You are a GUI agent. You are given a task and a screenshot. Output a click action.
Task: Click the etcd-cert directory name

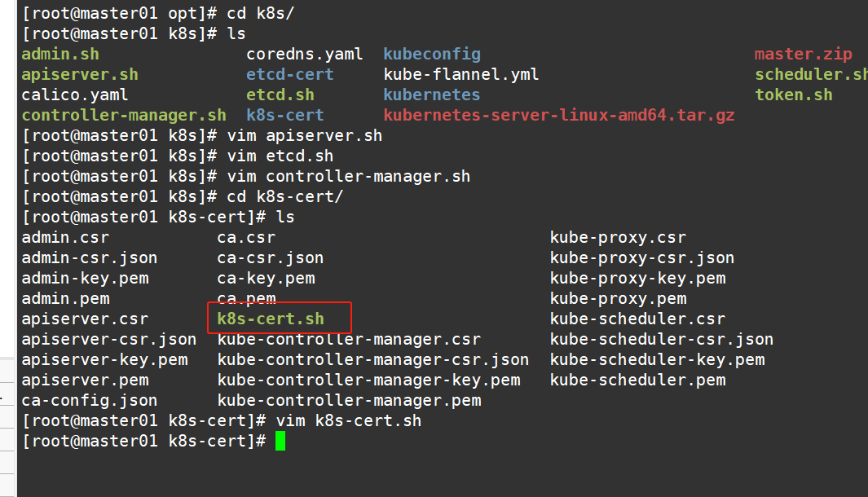click(290, 75)
